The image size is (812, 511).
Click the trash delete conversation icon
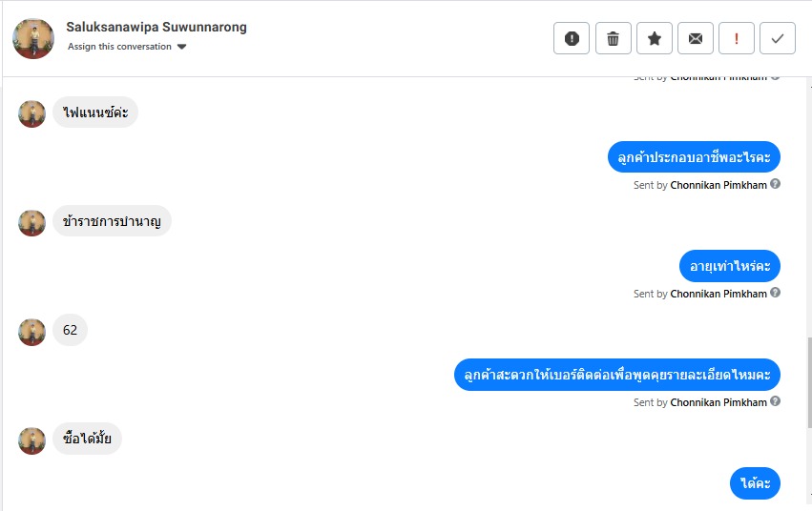(x=613, y=38)
